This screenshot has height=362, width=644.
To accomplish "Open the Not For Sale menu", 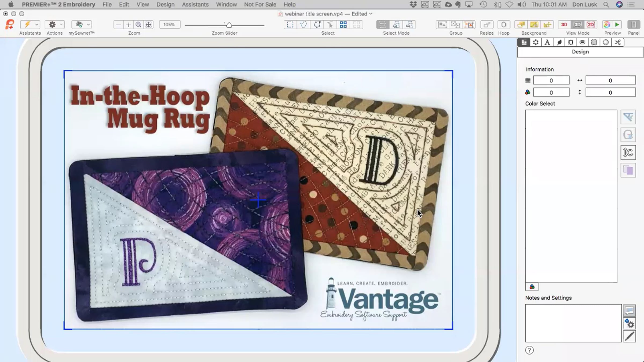I will (x=260, y=5).
